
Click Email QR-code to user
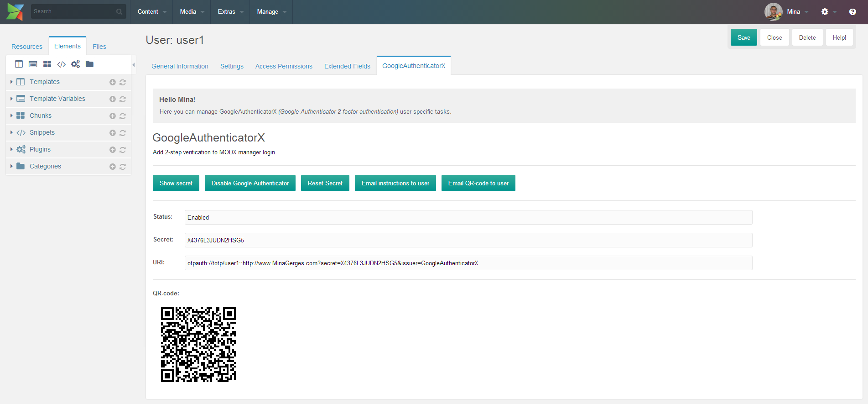coord(478,183)
